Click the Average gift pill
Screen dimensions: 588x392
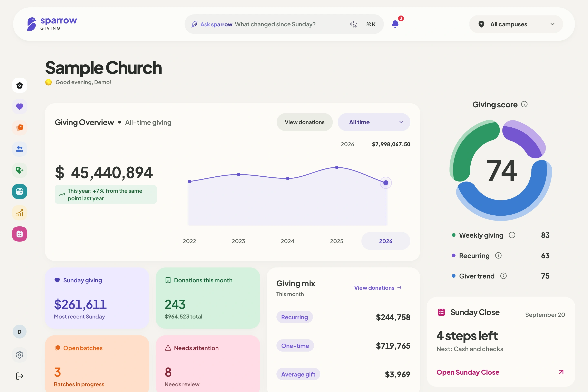(298, 374)
